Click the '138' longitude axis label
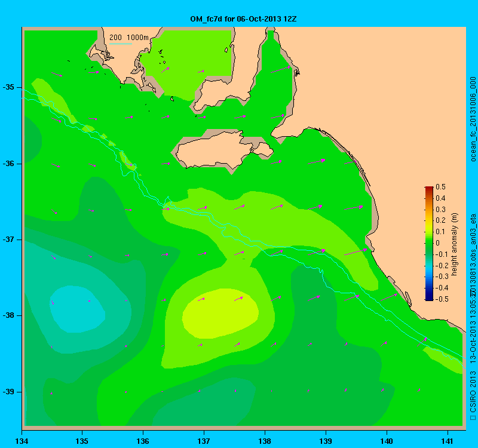478x448 pixels. (x=265, y=441)
